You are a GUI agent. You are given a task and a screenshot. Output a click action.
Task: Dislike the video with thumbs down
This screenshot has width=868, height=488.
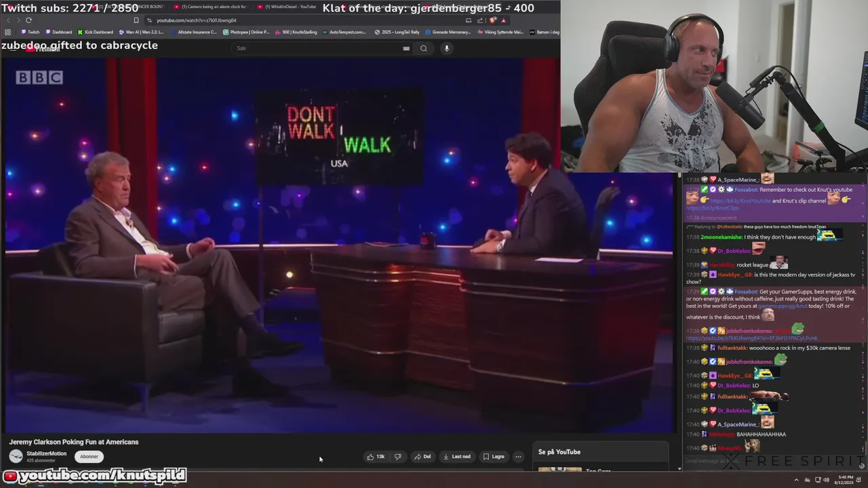[x=398, y=457]
